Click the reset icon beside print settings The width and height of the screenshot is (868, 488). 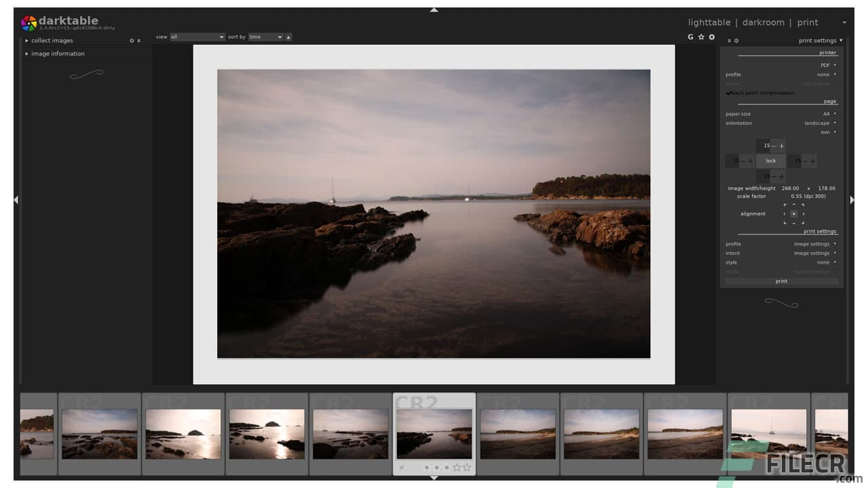coord(737,41)
